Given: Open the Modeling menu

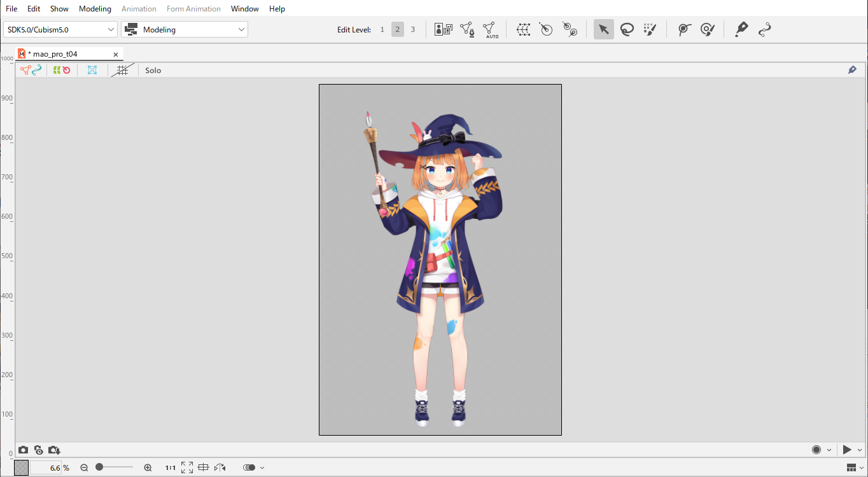Looking at the screenshot, I should click(x=95, y=9).
